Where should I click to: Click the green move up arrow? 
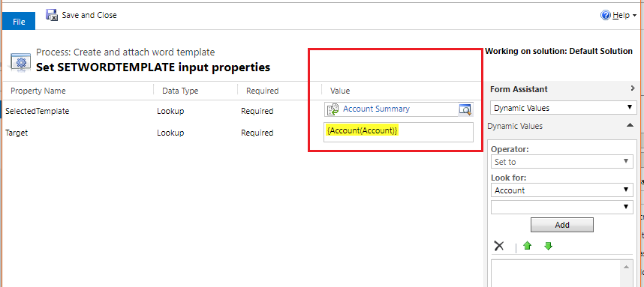528,246
